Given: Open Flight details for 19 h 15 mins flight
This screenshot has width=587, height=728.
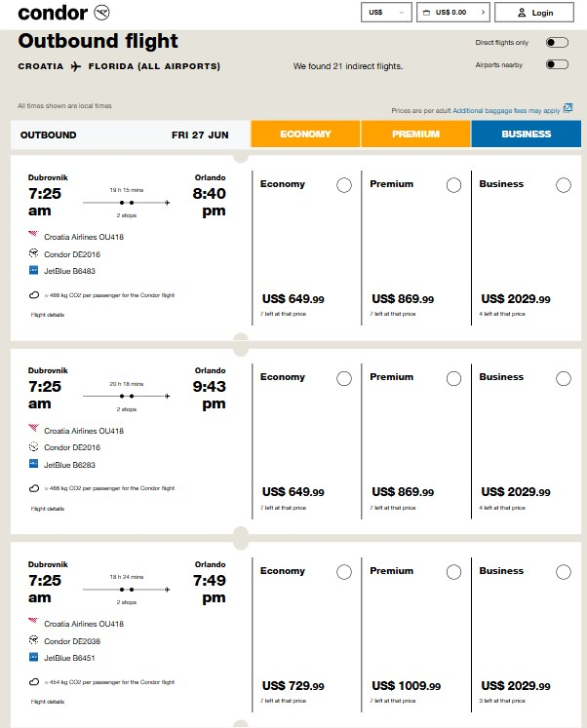Looking at the screenshot, I should (48, 315).
